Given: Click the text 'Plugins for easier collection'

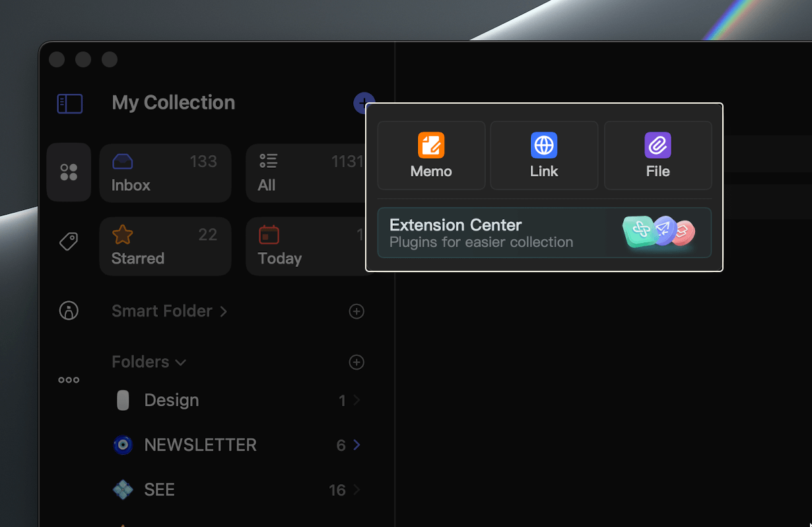Looking at the screenshot, I should point(481,242).
